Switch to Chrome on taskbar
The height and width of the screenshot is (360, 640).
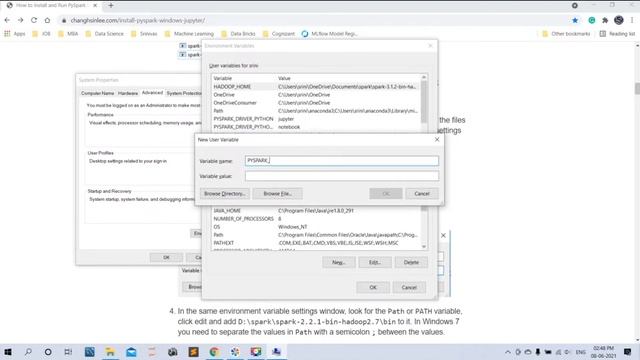coord(214,352)
